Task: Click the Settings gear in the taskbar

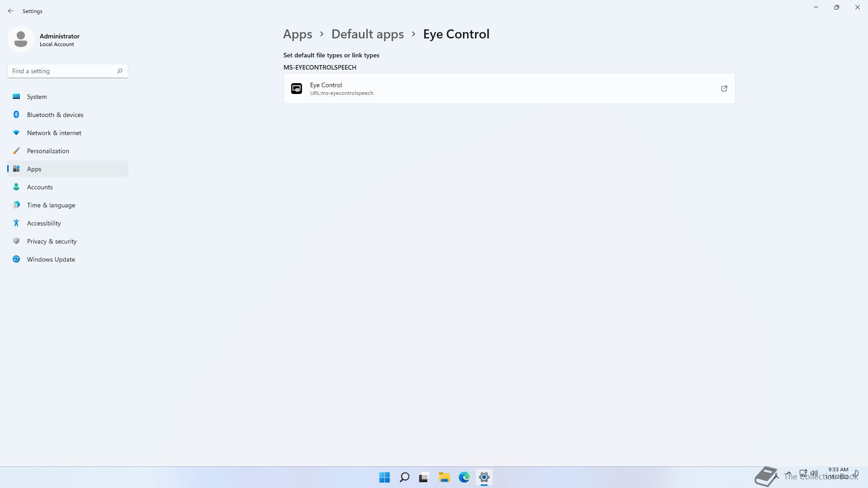Action: [x=484, y=477]
